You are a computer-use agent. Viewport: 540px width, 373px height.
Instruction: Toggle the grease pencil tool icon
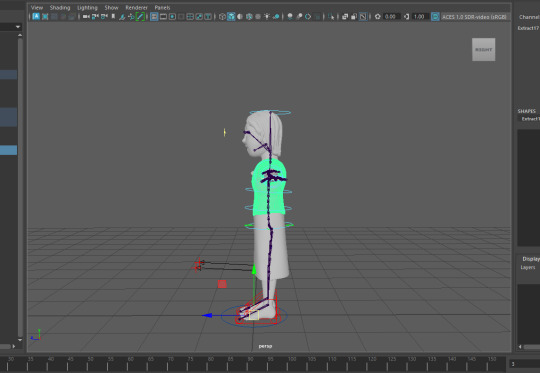[x=140, y=17]
